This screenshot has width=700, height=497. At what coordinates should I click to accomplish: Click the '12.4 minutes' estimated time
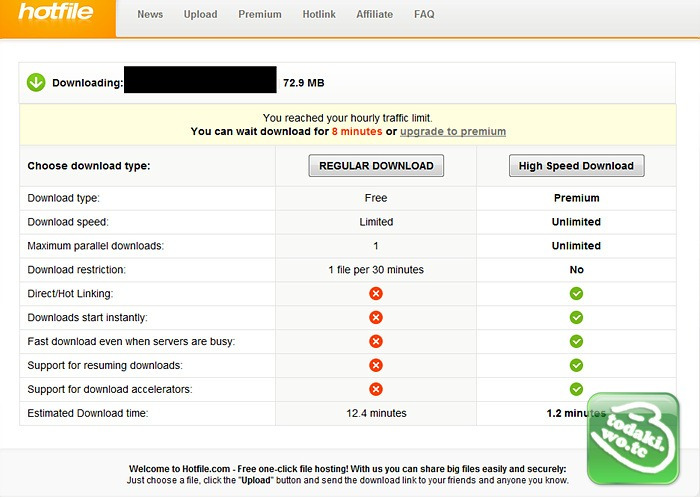(376, 413)
